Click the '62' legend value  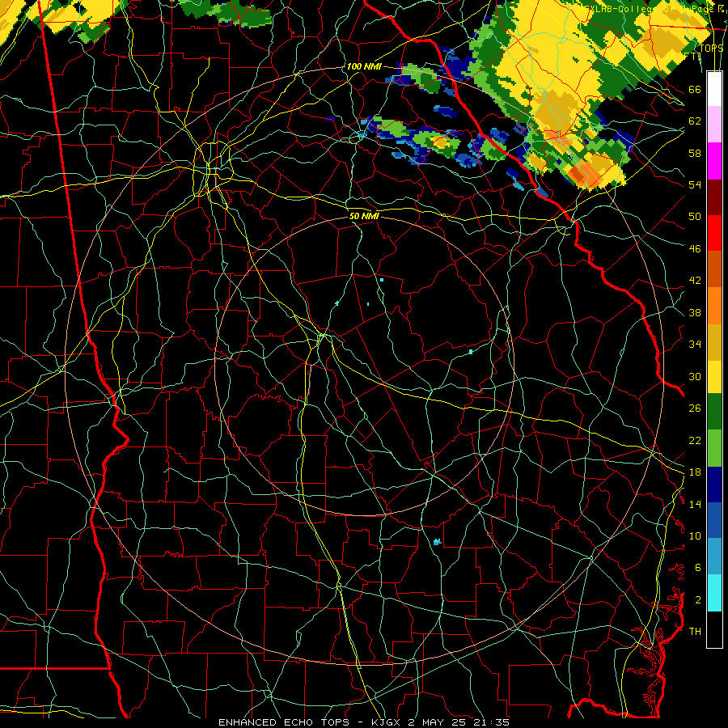click(x=695, y=121)
